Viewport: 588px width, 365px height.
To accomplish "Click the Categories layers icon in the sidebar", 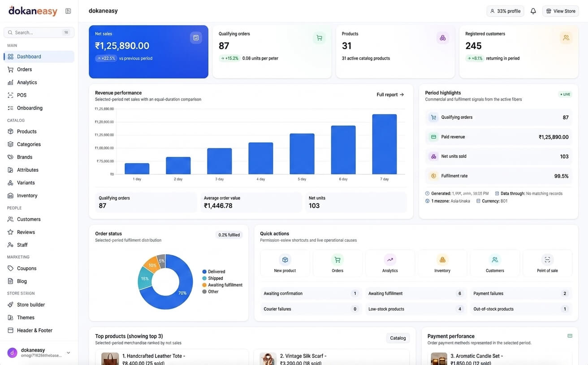I will tap(10, 144).
